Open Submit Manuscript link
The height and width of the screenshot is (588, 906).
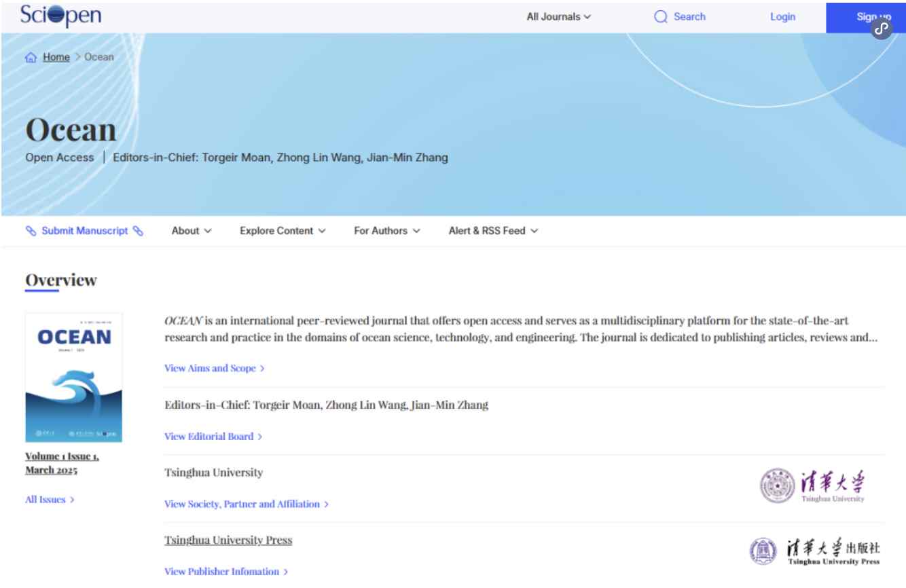tap(85, 231)
